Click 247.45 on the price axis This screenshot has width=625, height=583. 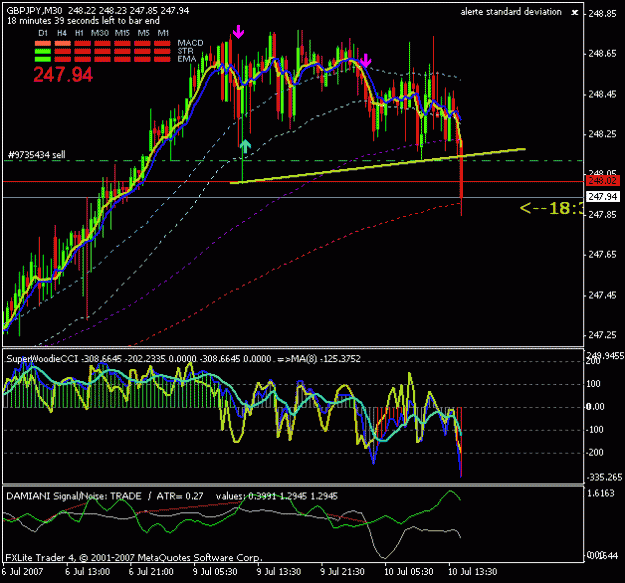point(602,295)
